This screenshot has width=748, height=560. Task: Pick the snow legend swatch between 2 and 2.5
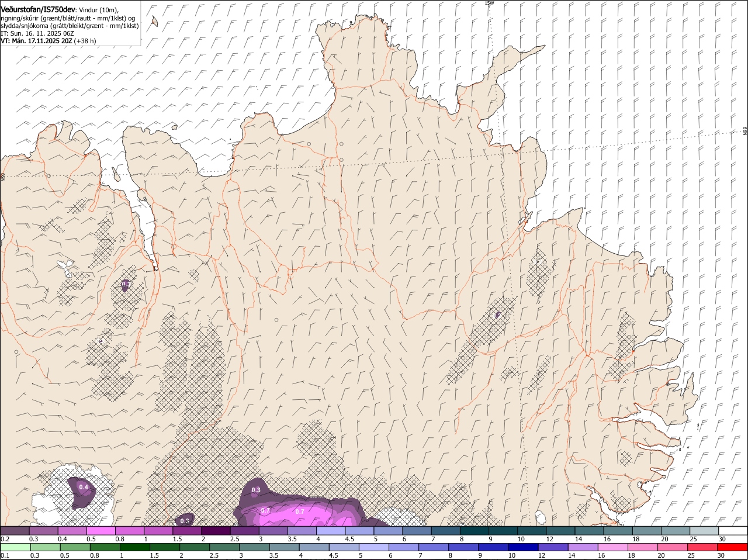click(x=216, y=531)
